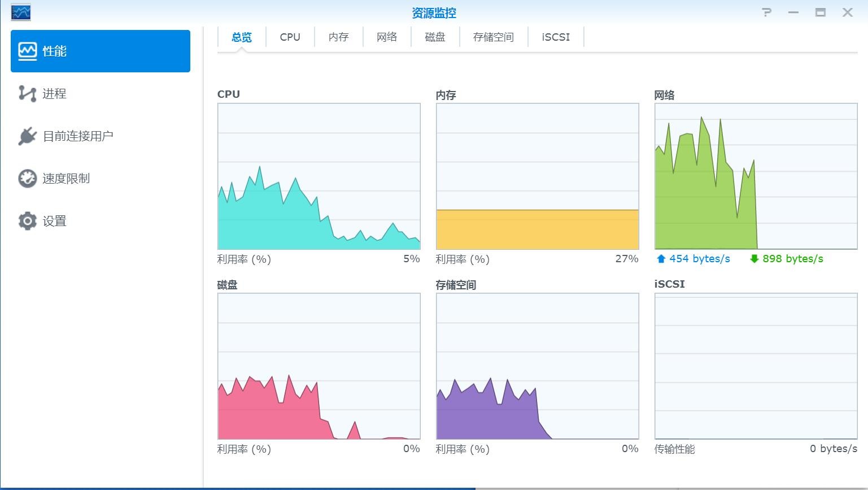Image resolution: width=868 pixels, height=490 pixels.
Task: Click the 454 bytes/s upload value
Action: pyautogui.click(x=700, y=259)
